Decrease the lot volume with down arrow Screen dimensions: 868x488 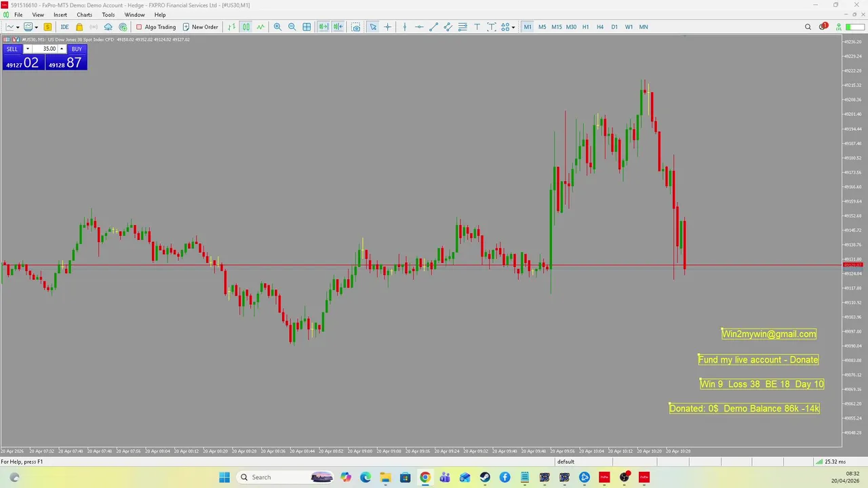coord(28,49)
